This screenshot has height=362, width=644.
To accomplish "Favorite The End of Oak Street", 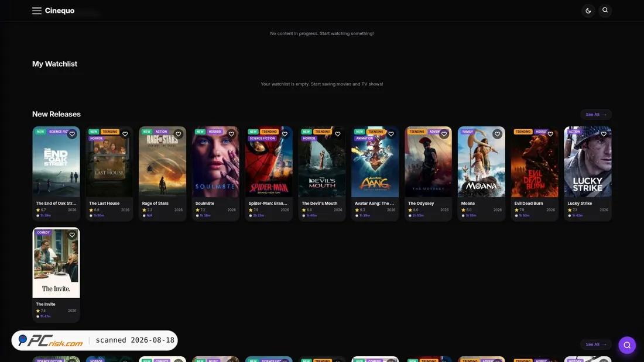I will [x=72, y=134].
